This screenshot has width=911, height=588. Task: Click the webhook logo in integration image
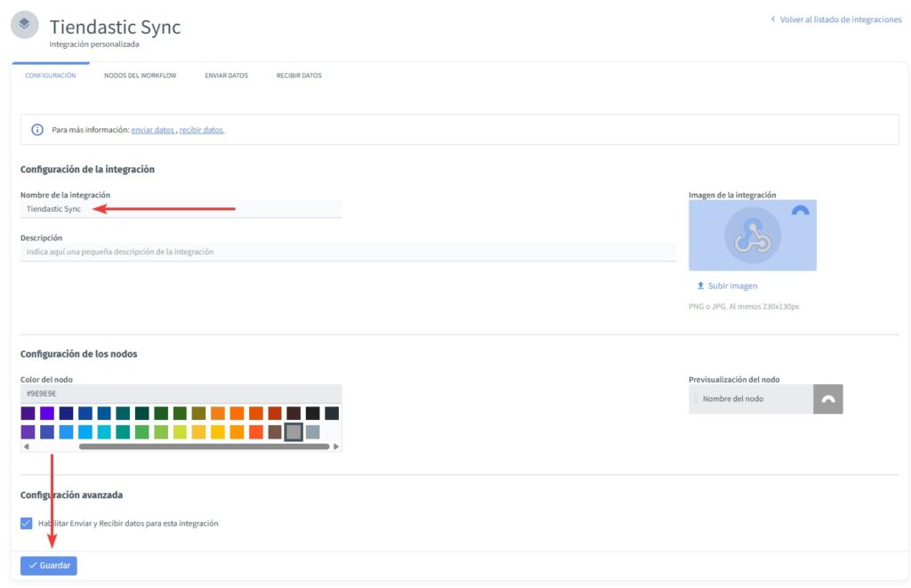(752, 235)
